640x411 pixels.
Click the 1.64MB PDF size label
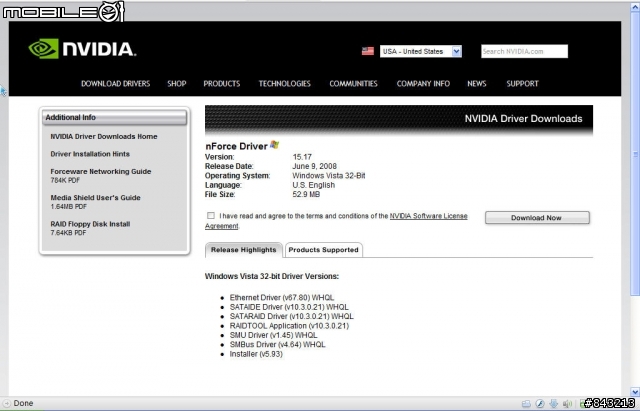69,207
